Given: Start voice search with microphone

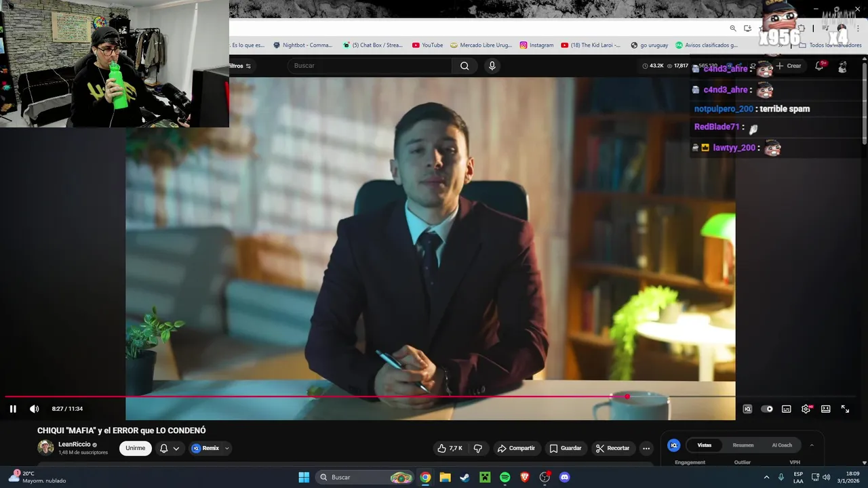Looking at the screenshot, I should (492, 66).
